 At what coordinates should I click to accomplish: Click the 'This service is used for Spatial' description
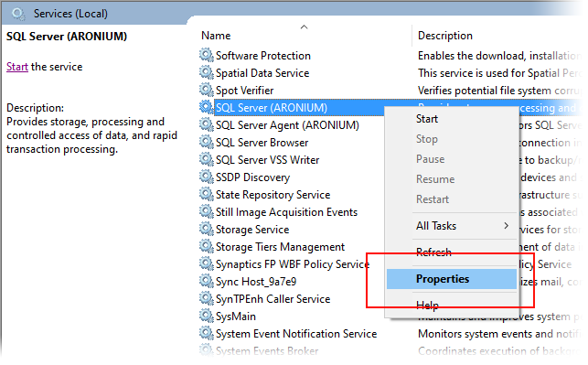[x=498, y=73]
